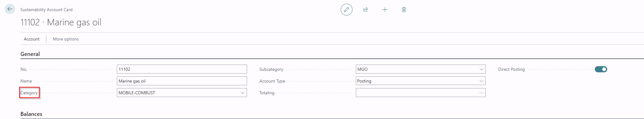Expand the Balances section header
The image size is (644, 119).
click(31, 114)
